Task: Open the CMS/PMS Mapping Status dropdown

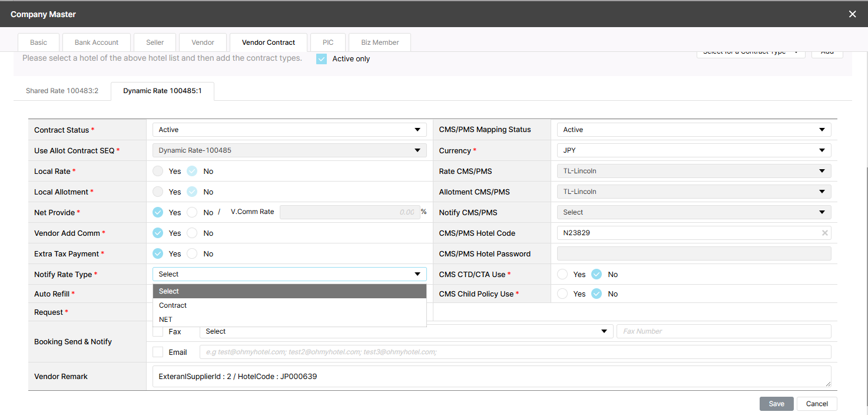Action: point(693,130)
